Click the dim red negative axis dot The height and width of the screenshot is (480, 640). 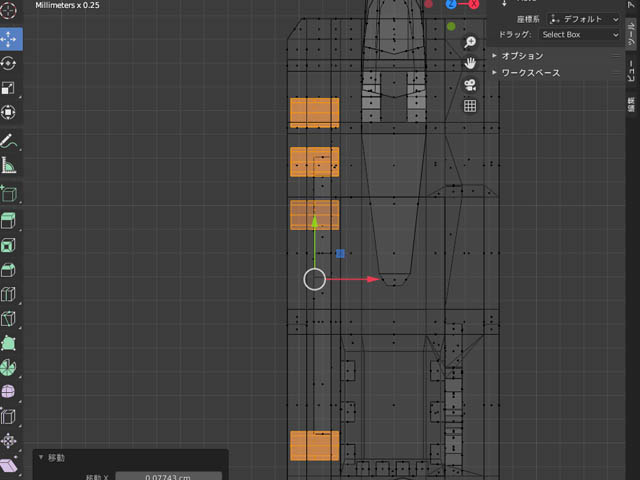coord(429,4)
